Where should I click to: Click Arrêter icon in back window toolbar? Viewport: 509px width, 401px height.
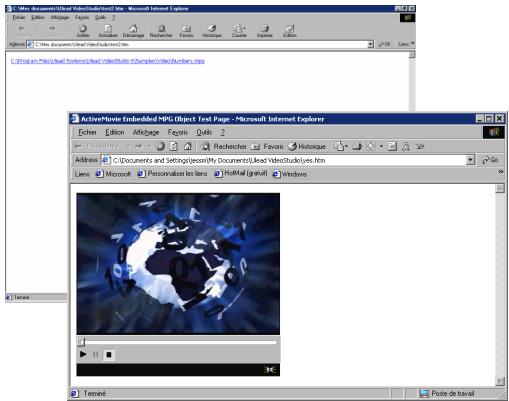[x=83, y=31]
